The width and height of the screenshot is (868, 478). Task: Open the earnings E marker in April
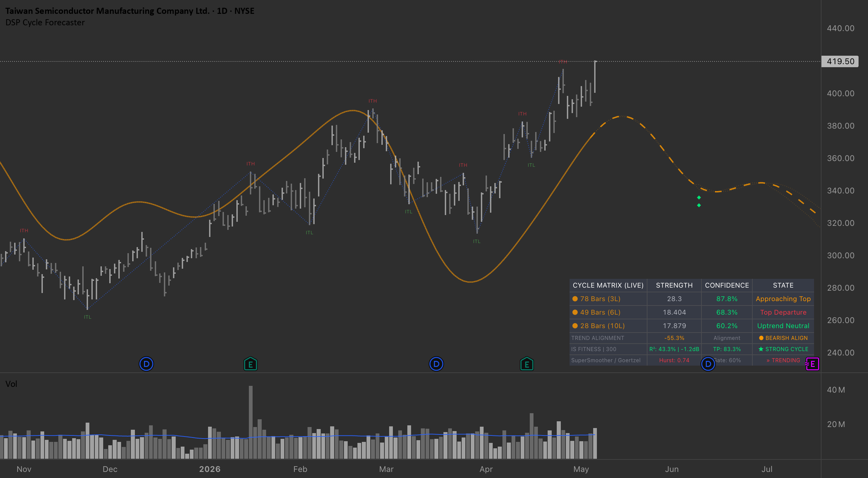point(527,364)
